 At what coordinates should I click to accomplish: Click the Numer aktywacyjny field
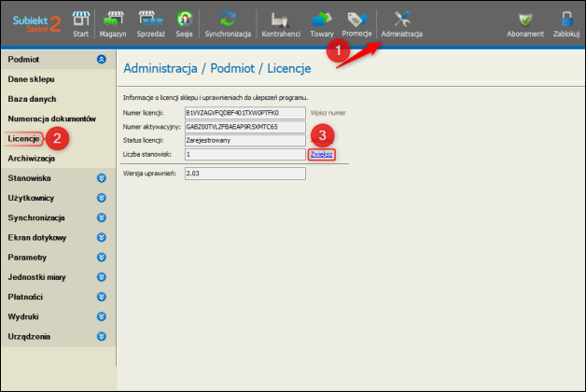tap(245, 127)
